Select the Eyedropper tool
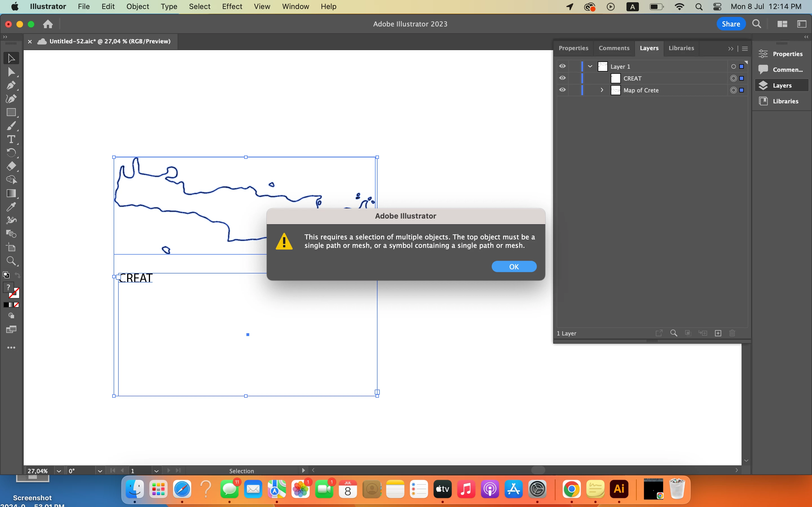This screenshot has width=812, height=507. coord(11,207)
